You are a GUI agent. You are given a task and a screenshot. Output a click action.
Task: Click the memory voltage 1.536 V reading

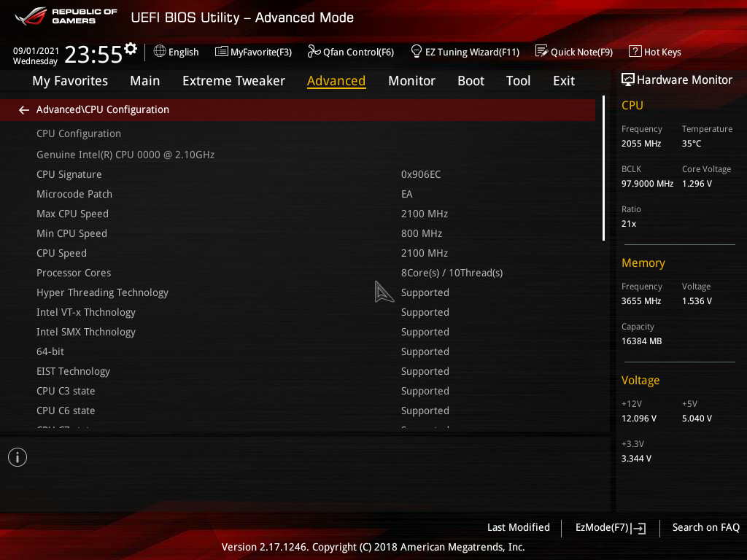click(697, 301)
